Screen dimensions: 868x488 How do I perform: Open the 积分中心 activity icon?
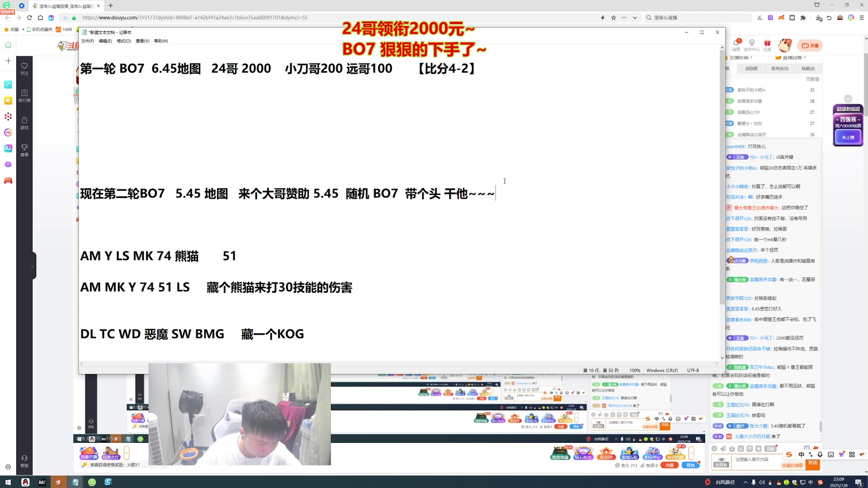(x=652, y=453)
